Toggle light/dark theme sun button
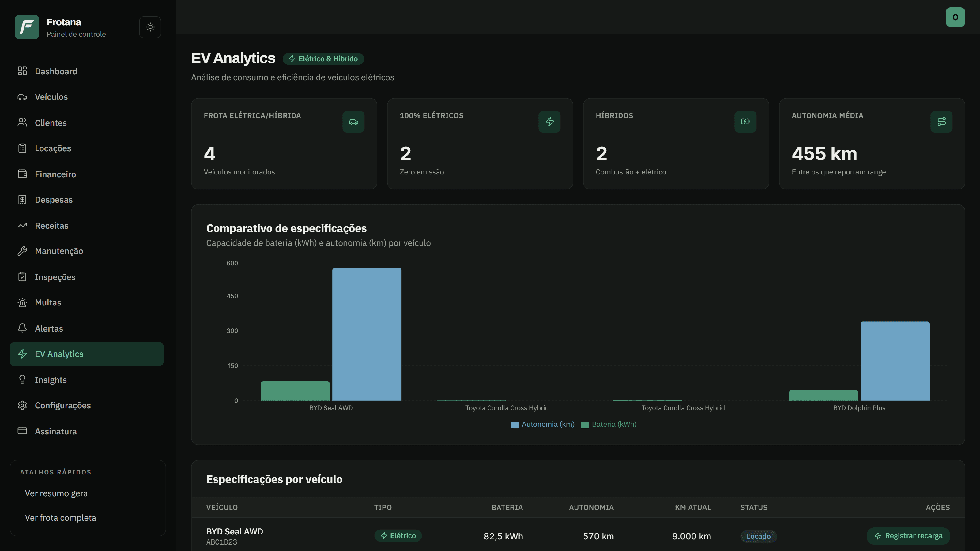The height and width of the screenshot is (551, 980). [x=150, y=27]
